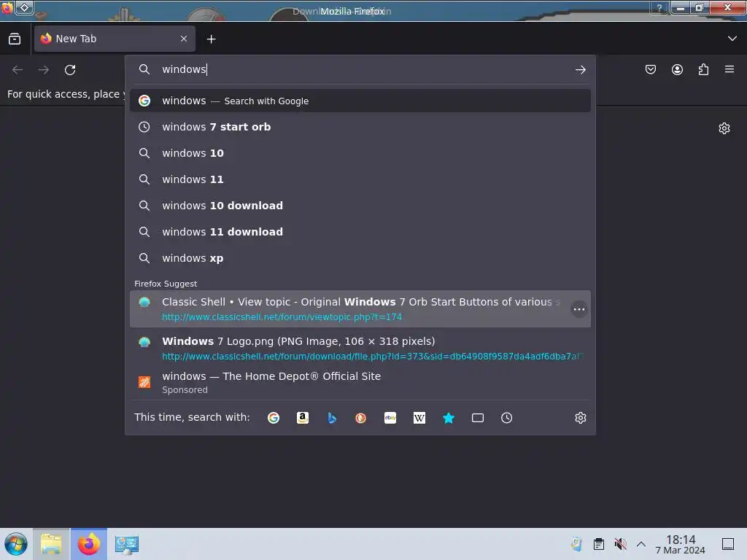The image size is (747, 560).
Task: Open file manager from taskbar
Action: click(x=52, y=544)
